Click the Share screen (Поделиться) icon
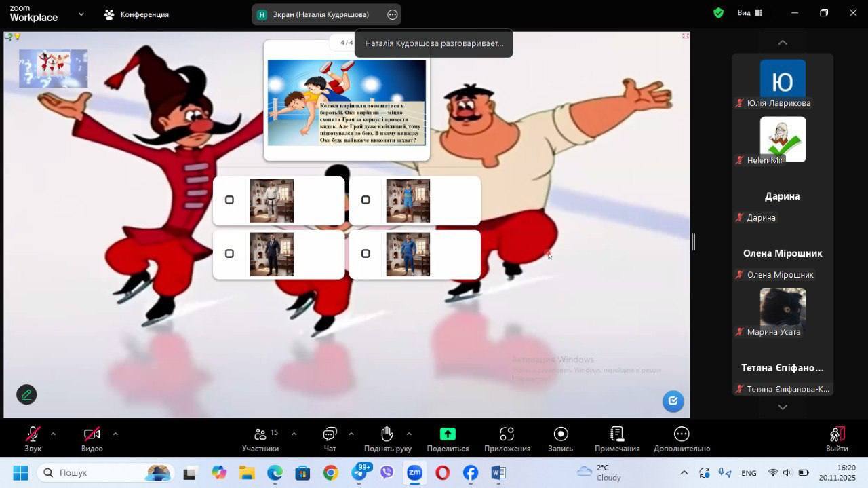Viewport: 868px width, 488px height. pyautogui.click(x=448, y=434)
